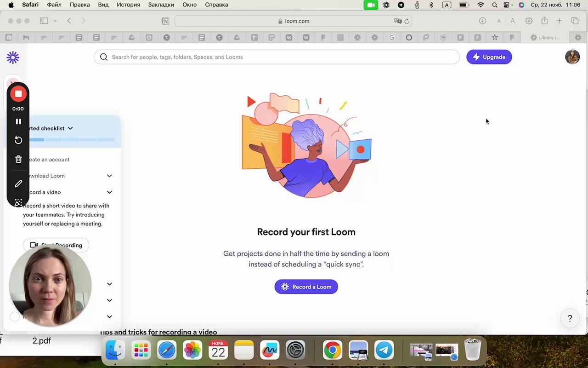The width and height of the screenshot is (588, 368).
Task: Collapse the Record a video checklist item
Action: pos(109,192)
